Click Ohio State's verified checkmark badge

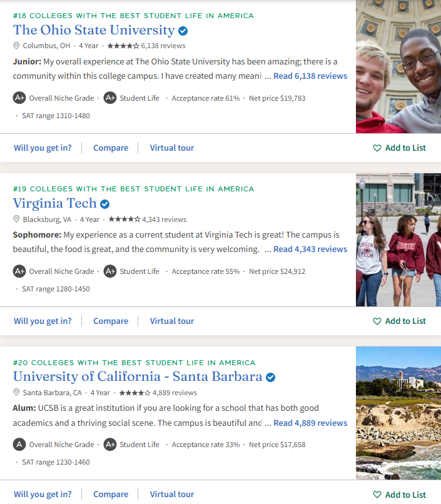point(183,31)
